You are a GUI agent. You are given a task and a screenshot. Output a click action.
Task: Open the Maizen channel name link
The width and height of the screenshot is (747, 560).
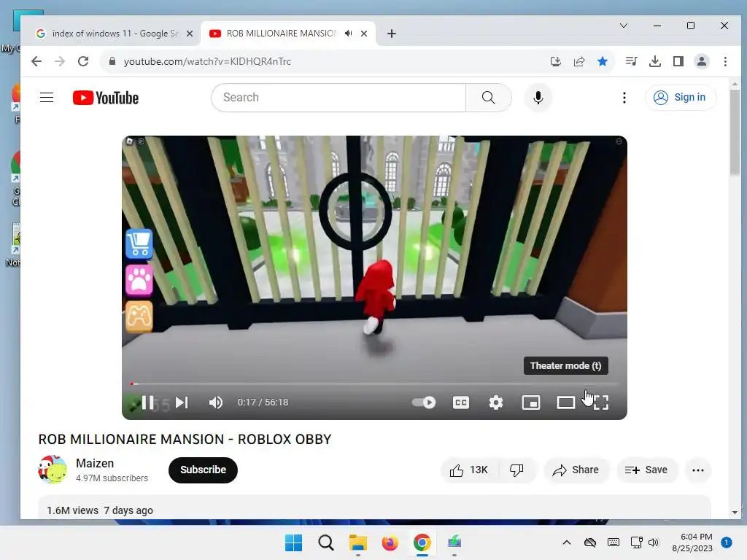click(x=95, y=463)
